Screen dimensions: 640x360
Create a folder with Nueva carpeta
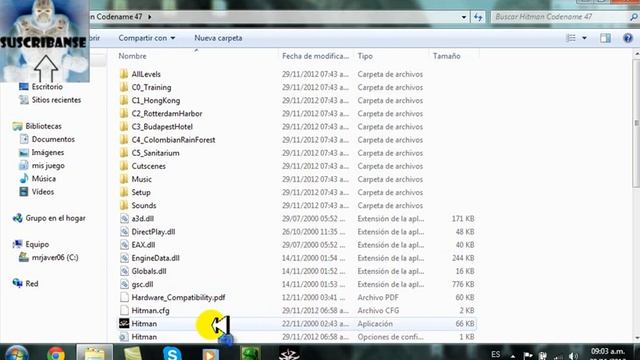[x=218, y=38]
